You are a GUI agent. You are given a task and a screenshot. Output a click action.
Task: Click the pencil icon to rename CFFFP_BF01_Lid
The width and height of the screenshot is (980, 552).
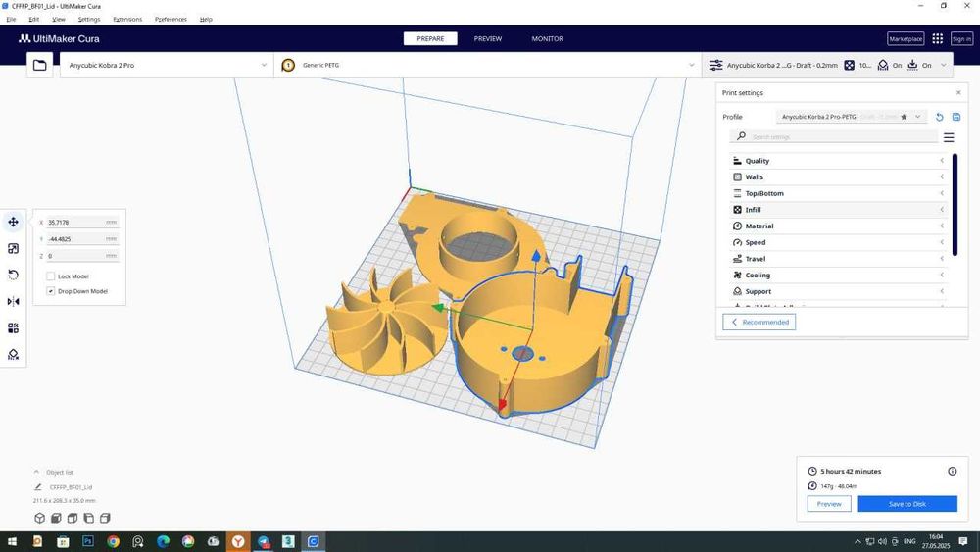[x=37, y=487]
